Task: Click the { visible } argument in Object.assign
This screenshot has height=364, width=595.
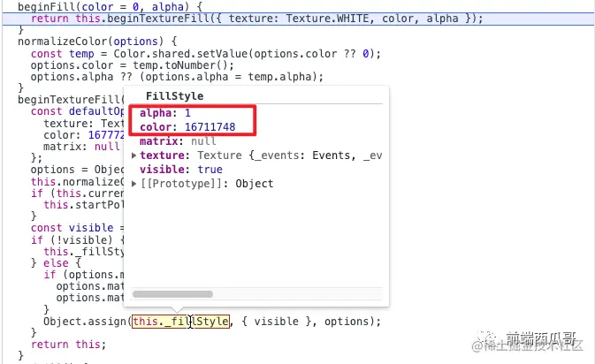Action: 279,322
